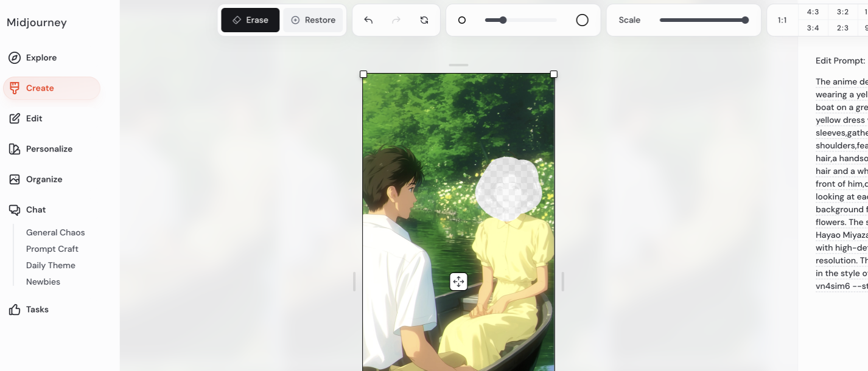Click the Scale label
The height and width of the screenshot is (371, 868).
[x=629, y=20]
